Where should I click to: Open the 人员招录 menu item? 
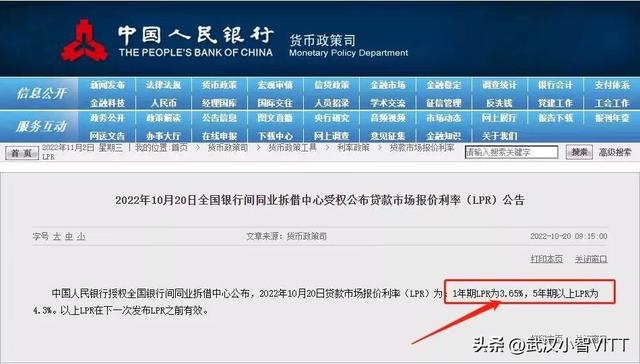tap(331, 103)
